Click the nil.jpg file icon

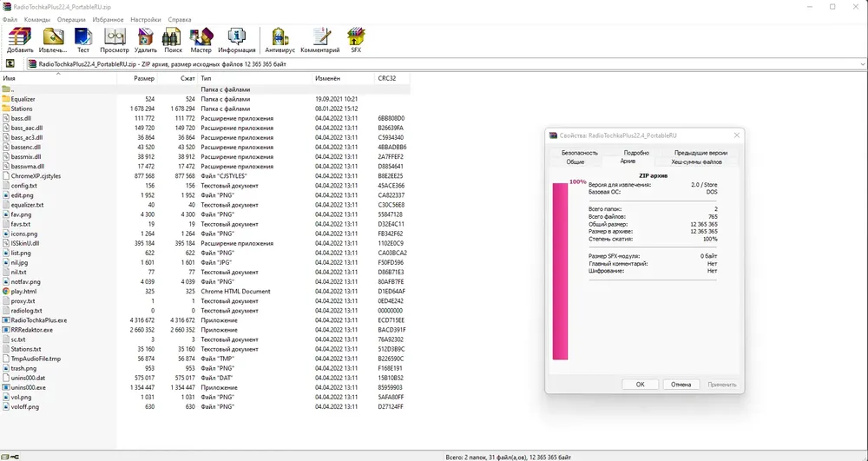coord(6,262)
